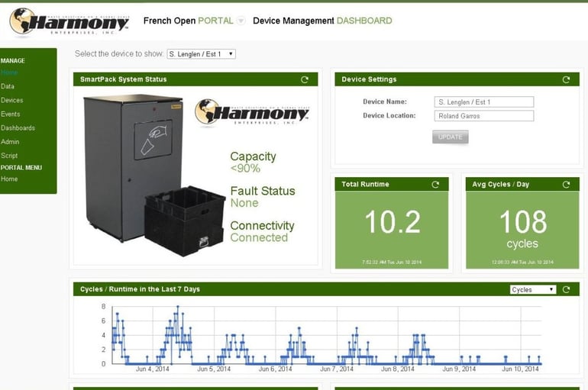This screenshot has height=390, width=588.
Task: Open the device selector S. Lenglen / Est 1
Action: 201,54
